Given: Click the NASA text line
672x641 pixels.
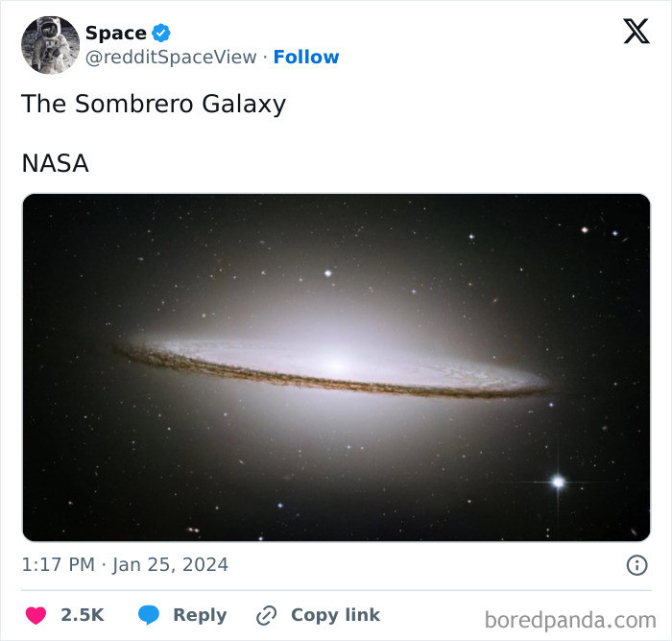Looking at the screenshot, I should pyautogui.click(x=56, y=163).
